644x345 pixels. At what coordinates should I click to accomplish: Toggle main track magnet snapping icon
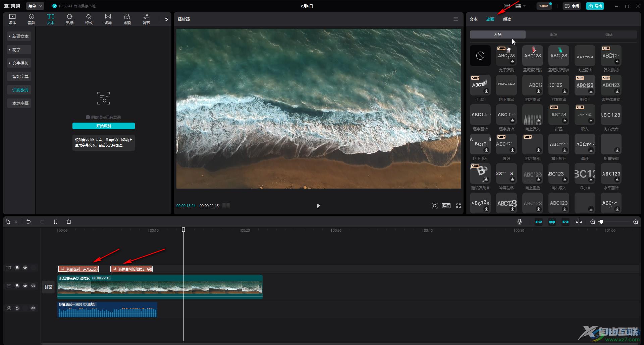click(x=539, y=222)
